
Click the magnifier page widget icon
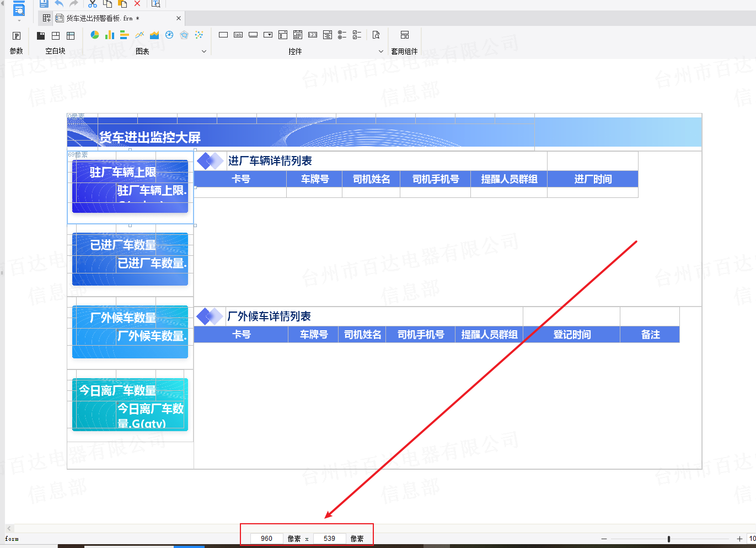tap(376, 35)
